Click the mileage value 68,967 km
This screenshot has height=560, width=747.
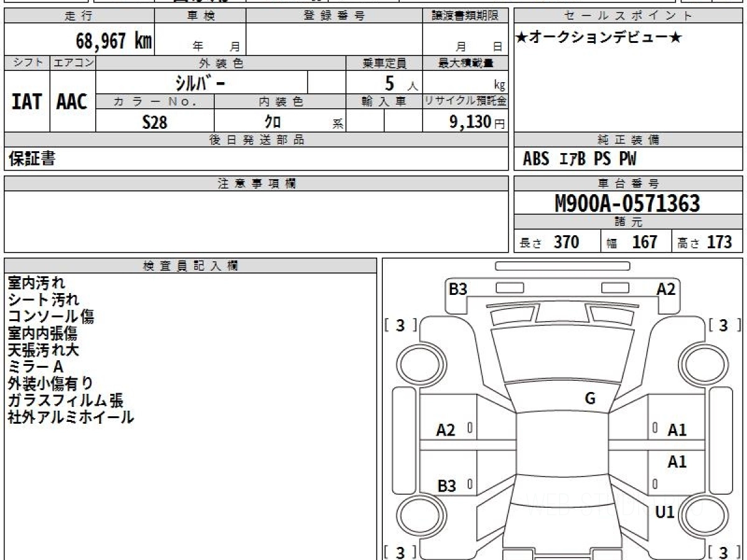point(114,40)
